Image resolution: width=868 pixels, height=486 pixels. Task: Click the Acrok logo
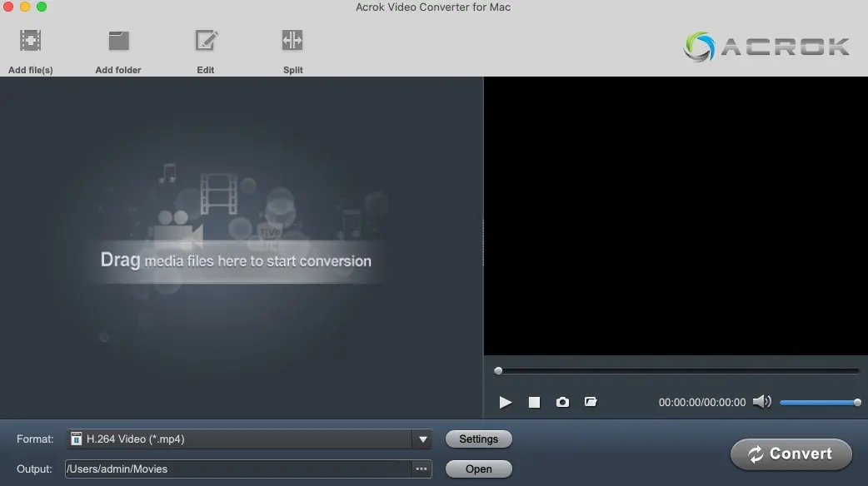766,47
